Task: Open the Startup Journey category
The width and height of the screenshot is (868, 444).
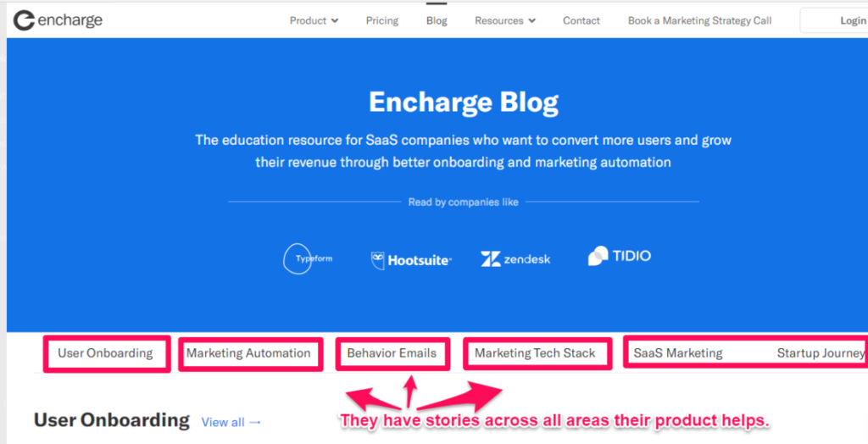Action: click(x=821, y=353)
